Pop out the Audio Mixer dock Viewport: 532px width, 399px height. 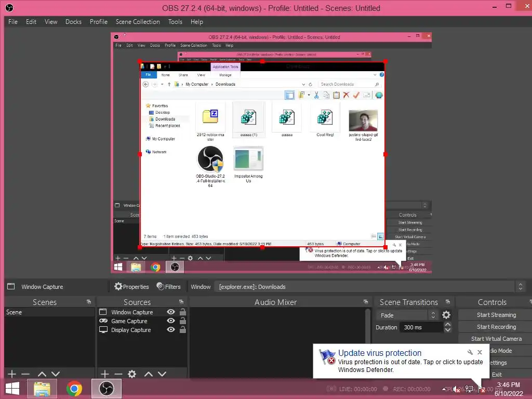[365, 302]
